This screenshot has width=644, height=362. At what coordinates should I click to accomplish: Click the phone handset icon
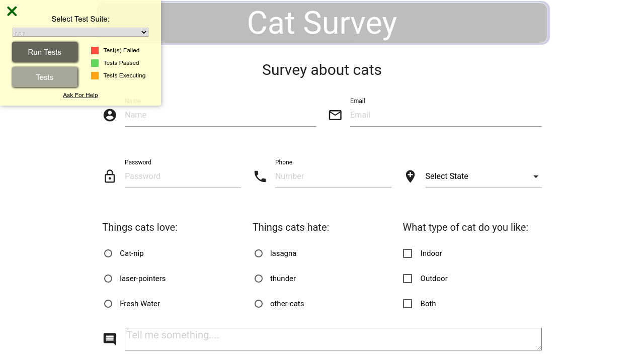pos(260,176)
